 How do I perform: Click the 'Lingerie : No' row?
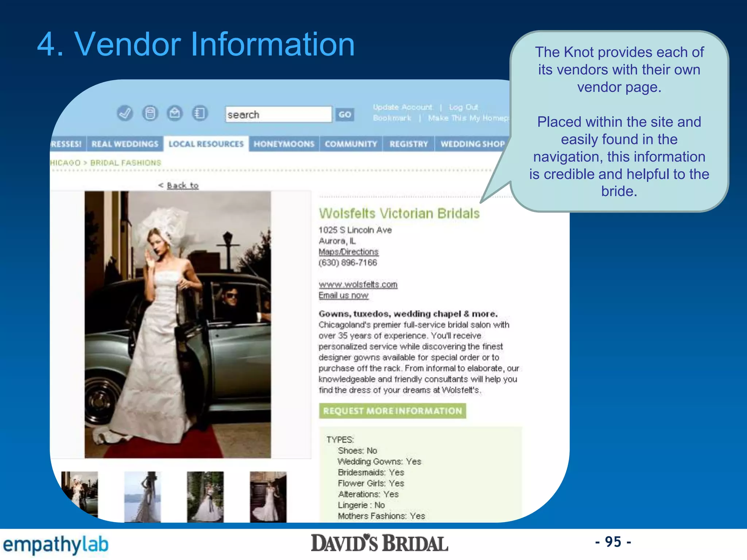[x=361, y=505]
